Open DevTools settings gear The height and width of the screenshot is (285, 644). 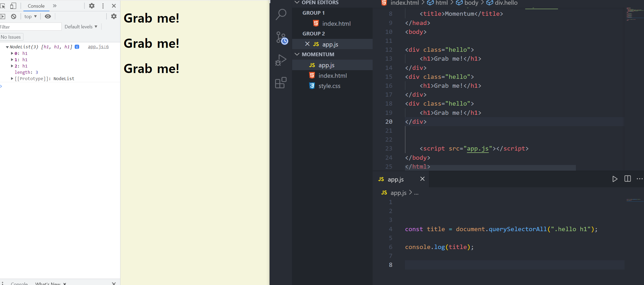pos(92,6)
